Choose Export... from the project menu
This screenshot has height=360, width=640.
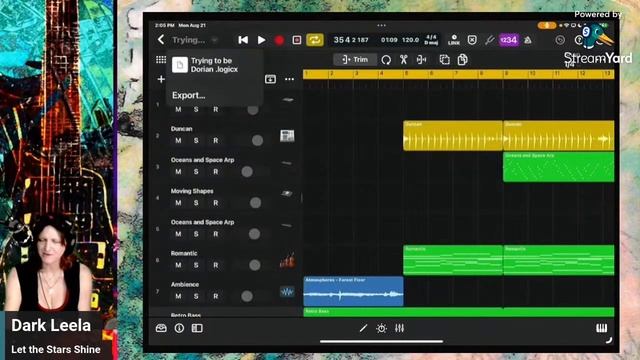point(188,95)
